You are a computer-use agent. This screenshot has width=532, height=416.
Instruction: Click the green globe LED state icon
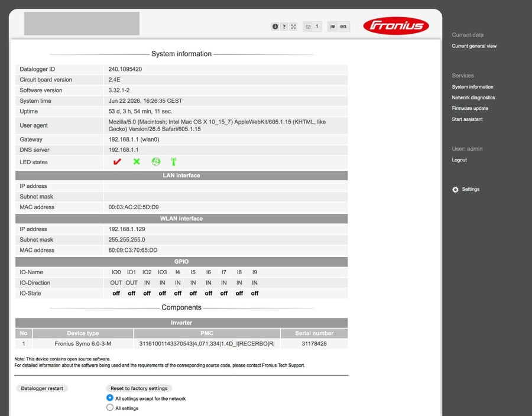(x=155, y=162)
